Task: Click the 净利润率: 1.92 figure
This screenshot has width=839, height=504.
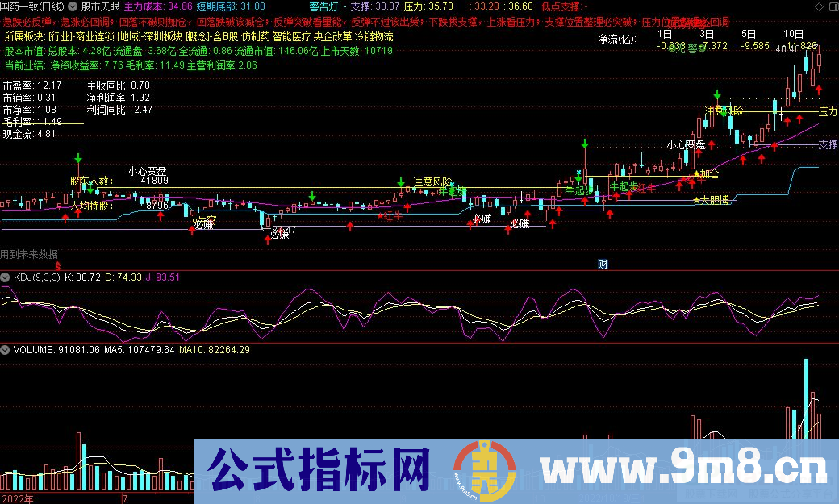Action: [119, 98]
